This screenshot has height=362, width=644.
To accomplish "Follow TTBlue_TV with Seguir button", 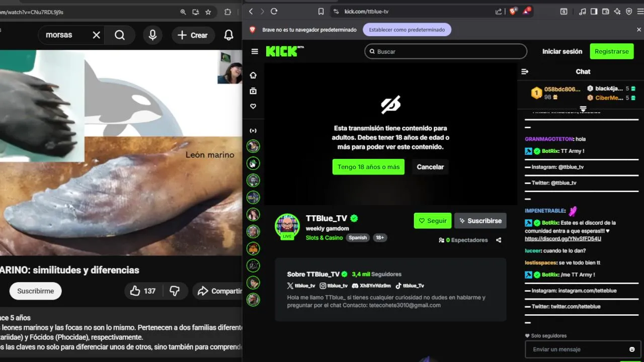I will coord(433,221).
